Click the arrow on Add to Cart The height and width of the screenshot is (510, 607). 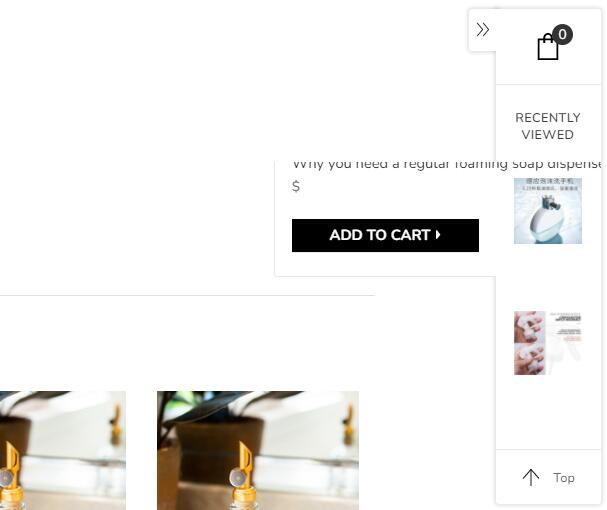tap(438, 235)
